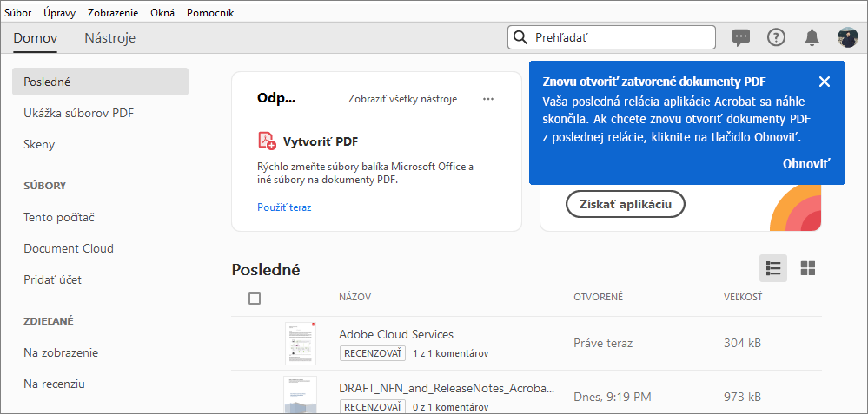
Task: Click the Obnoviť button
Action: point(806,163)
